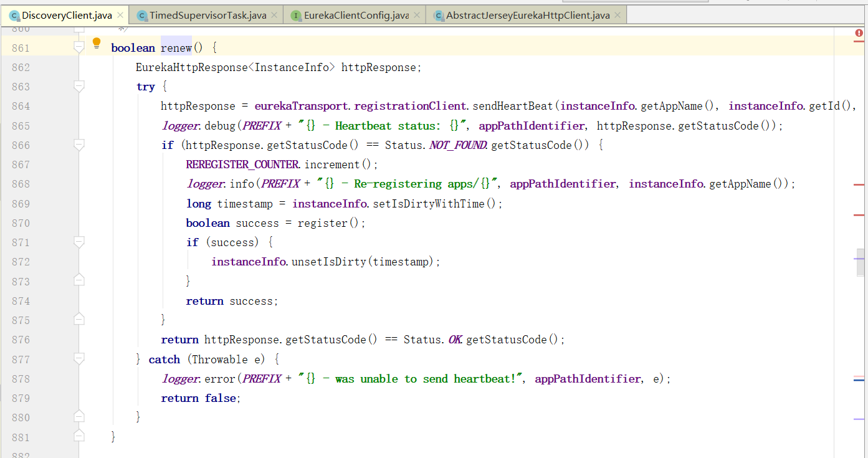Click the Throwable type in the catch clause
The height and width of the screenshot is (458, 868).
220,360
